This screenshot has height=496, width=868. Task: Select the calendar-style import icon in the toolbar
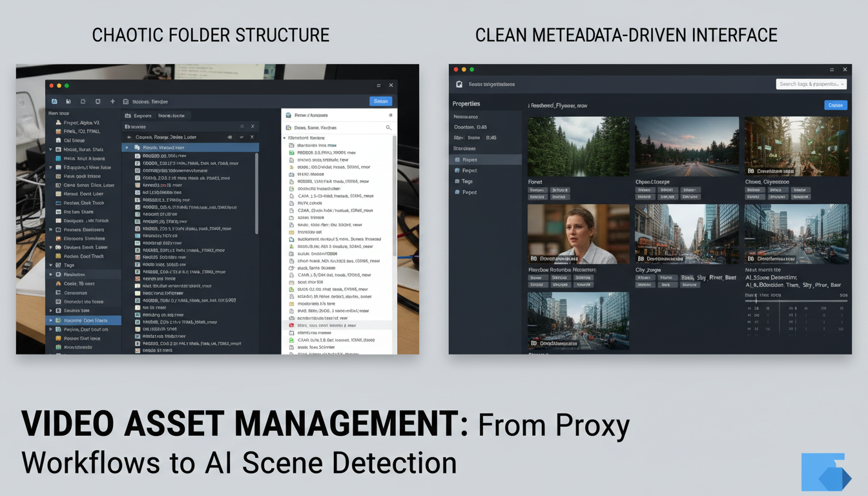[54, 101]
